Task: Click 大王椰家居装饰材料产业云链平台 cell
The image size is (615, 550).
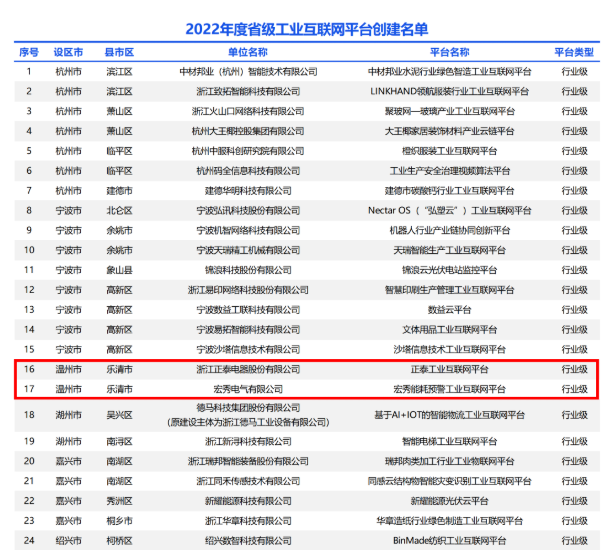Action: tap(449, 131)
